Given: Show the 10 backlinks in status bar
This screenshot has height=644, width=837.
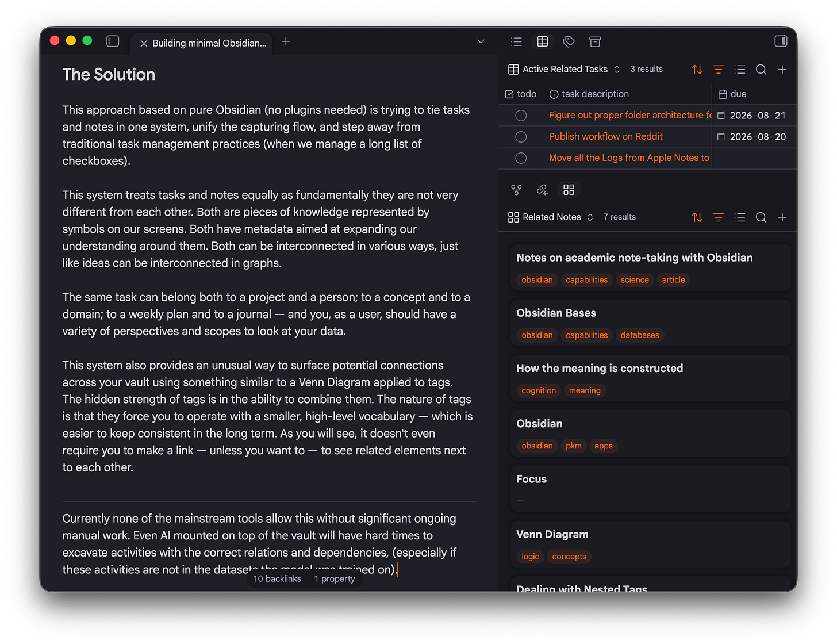Looking at the screenshot, I should (277, 579).
